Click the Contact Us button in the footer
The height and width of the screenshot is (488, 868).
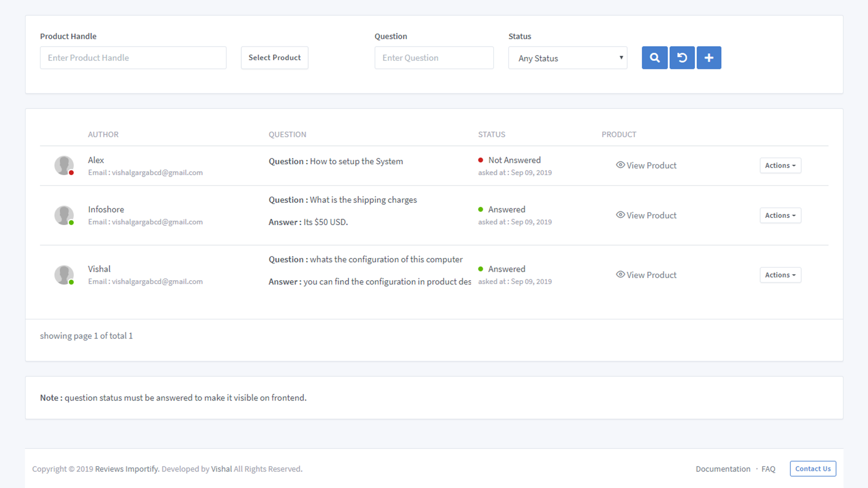click(813, 468)
